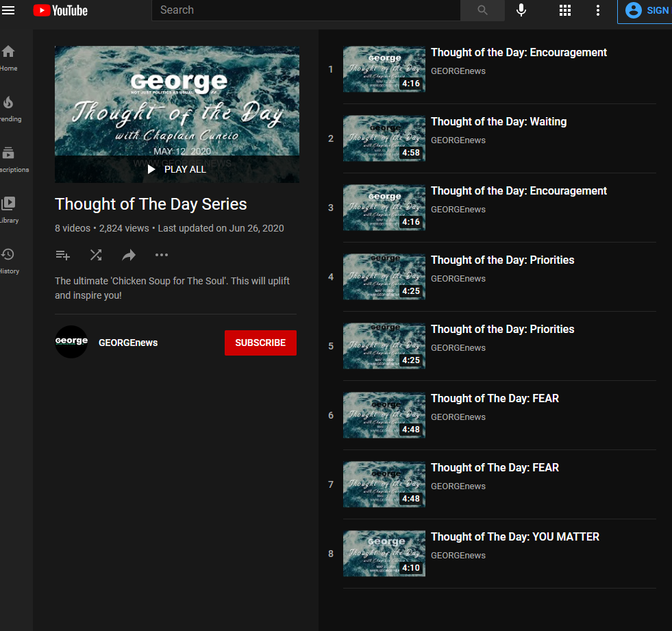Click title of video 5 Priorities
The image size is (672, 631).
[x=502, y=330]
